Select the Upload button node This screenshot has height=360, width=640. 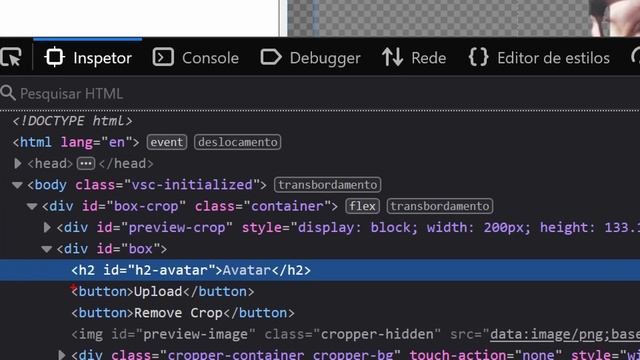(162, 291)
